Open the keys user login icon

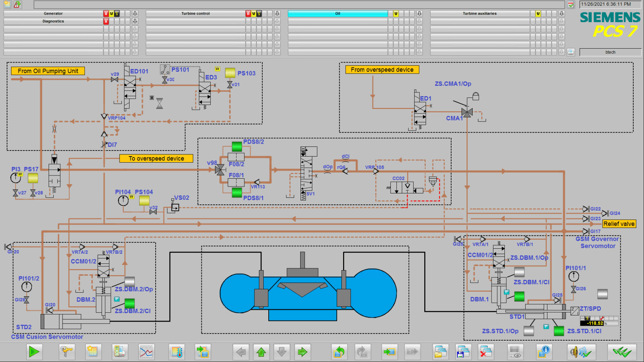pyautogui.click(x=66, y=352)
